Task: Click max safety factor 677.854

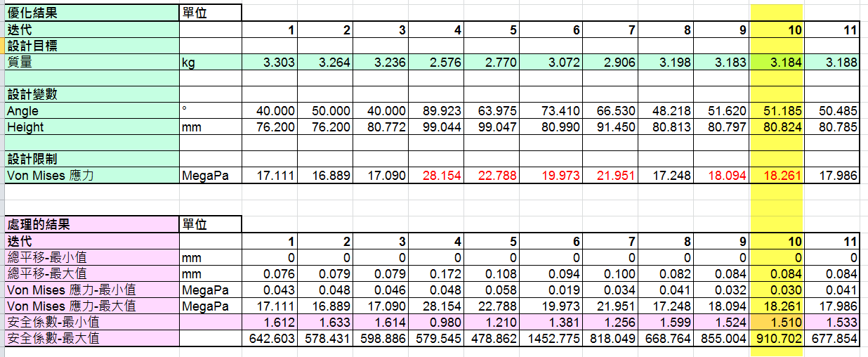Action: coord(832,338)
